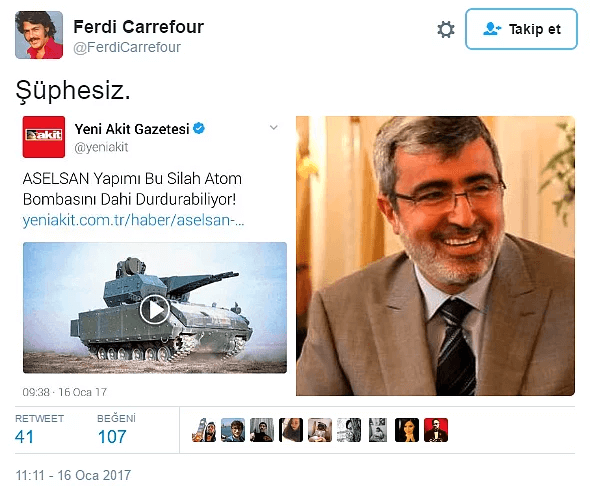Image resolution: width=607 pixels, height=496 pixels.
Task: Click the @FerdiCarrefour handle
Action: (127, 47)
